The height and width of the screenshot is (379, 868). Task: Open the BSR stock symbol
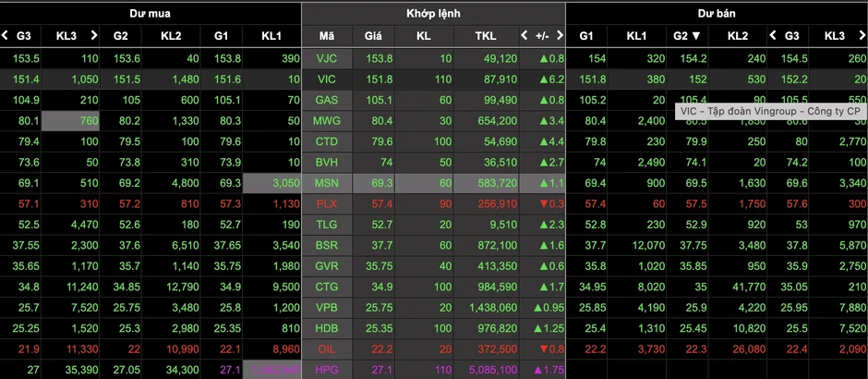[327, 246]
